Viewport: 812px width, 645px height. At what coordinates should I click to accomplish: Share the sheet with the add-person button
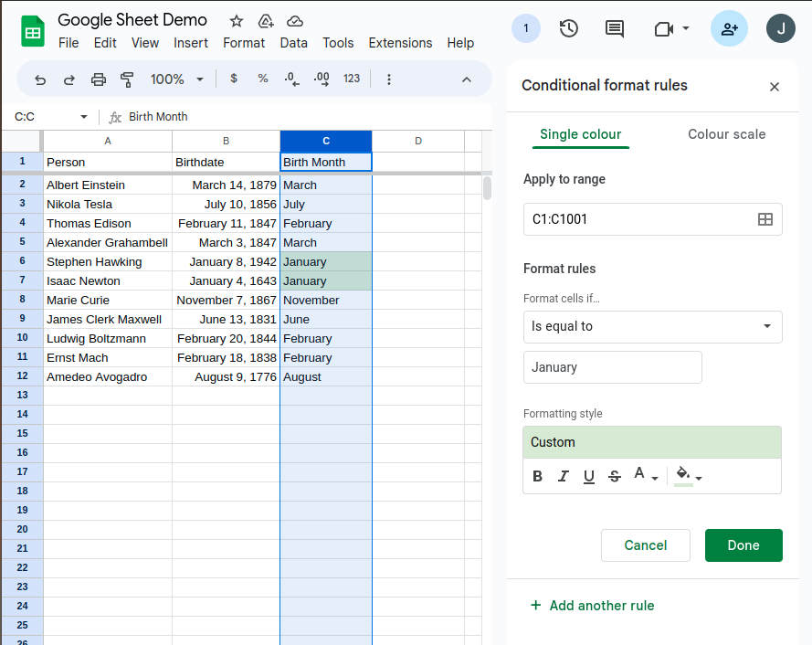(729, 28)
